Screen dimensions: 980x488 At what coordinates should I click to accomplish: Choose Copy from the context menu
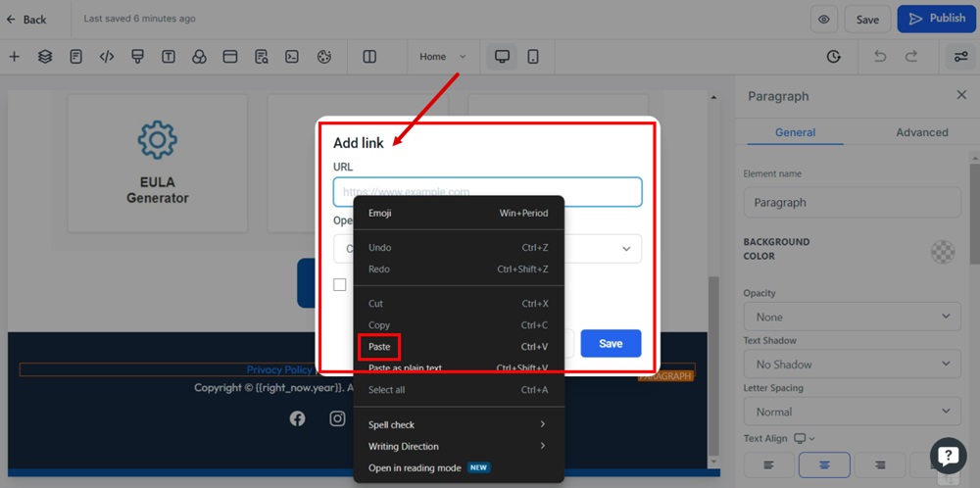(459, 325)
